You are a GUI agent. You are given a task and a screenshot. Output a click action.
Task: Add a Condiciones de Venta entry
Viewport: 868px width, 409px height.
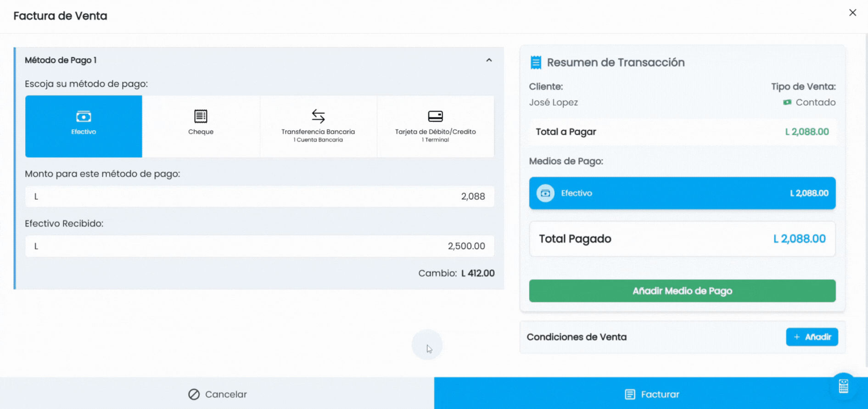[x=812, y=337]
